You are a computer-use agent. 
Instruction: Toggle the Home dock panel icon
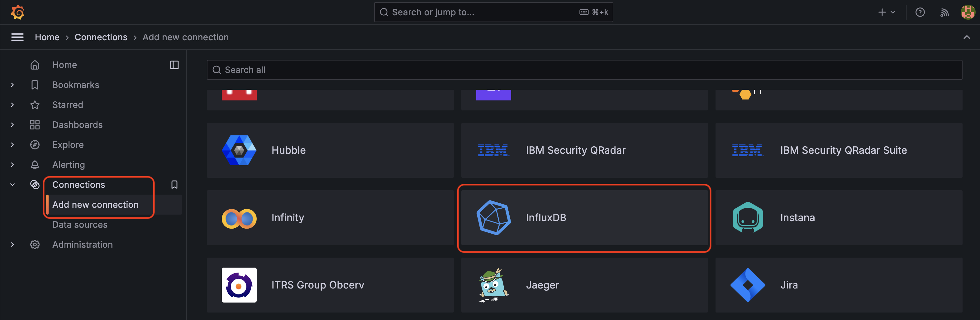[174, 65]
